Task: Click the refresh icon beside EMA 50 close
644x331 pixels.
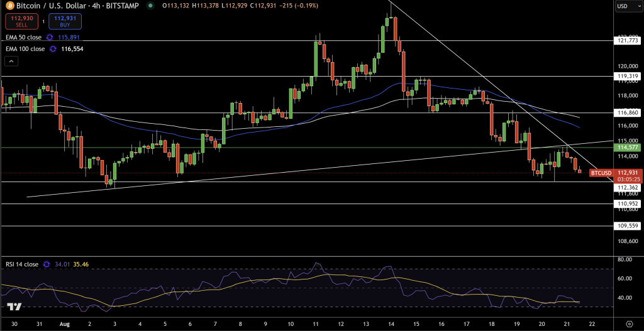Action: point(50,37)
